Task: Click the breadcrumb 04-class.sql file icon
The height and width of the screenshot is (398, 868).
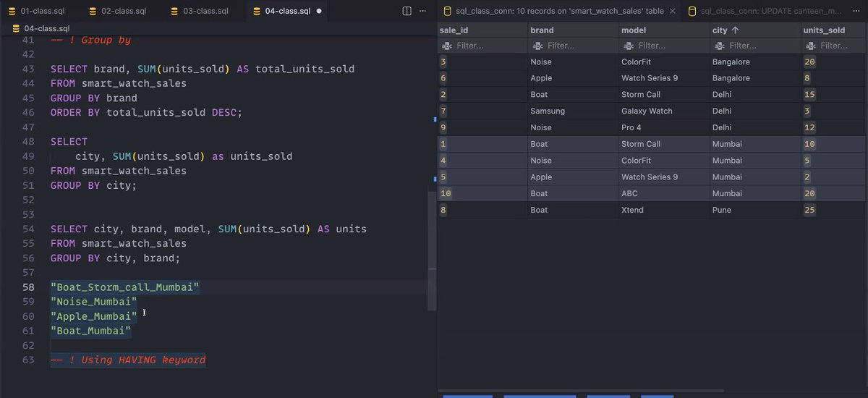Action: 17,27
